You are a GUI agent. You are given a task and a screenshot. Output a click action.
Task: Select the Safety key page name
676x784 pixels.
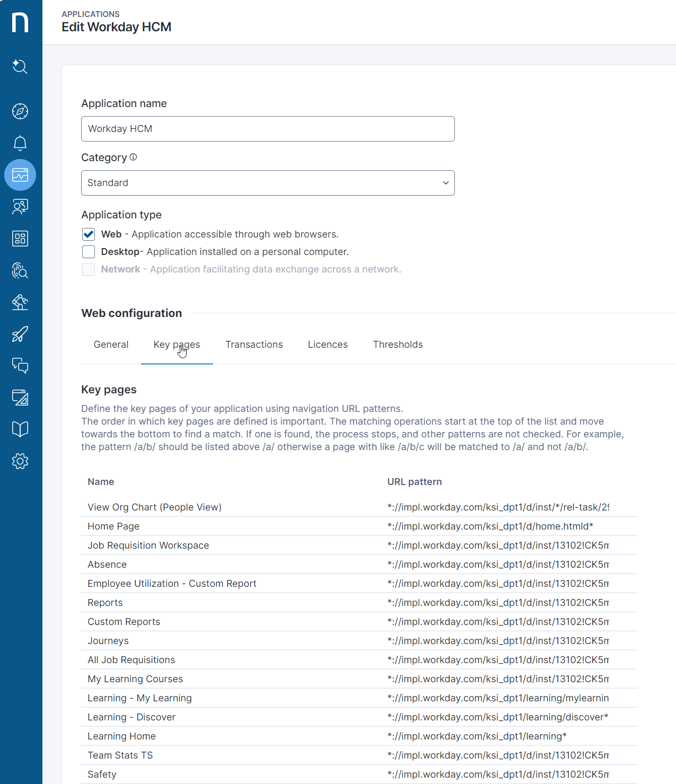coord(102,774)
